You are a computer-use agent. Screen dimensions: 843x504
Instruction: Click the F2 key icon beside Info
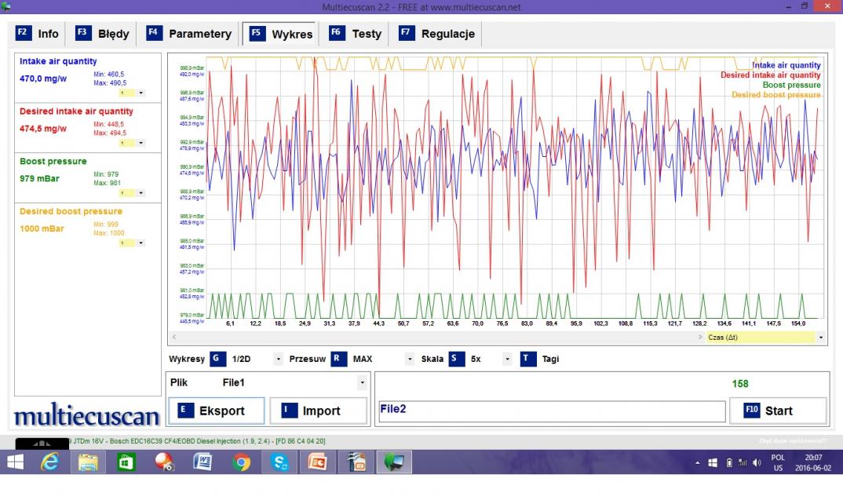[x=23, y=34]
